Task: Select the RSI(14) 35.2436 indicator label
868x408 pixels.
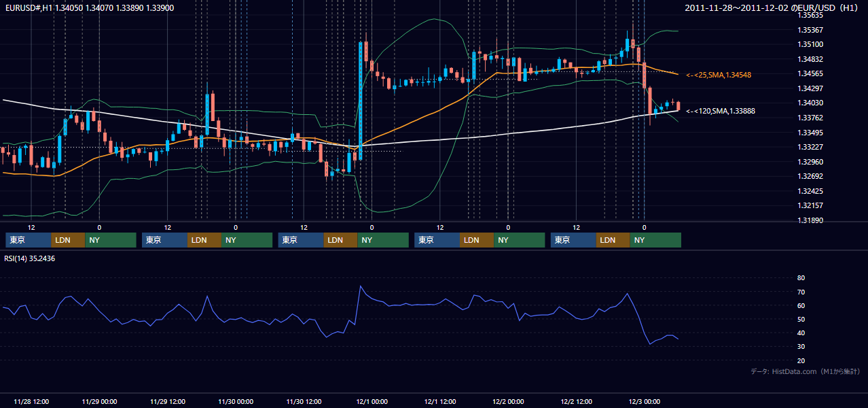Action: tap(30, 258)
